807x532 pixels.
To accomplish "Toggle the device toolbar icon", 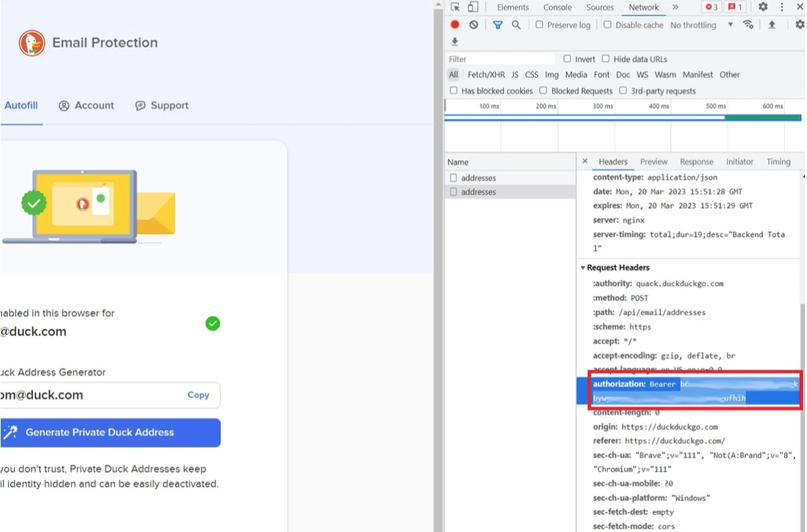I will [473, 7].
